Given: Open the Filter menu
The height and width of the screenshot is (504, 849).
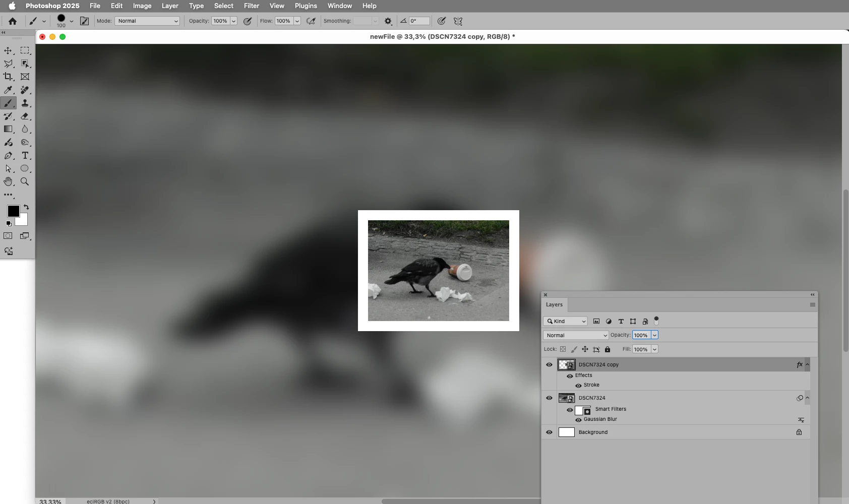Looking at the screenshot, I should pyautogui.click(x=252, y=6).
